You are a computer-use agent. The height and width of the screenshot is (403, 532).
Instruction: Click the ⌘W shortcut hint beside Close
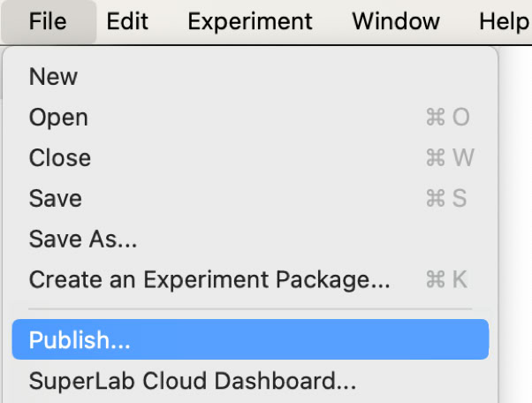click(x=449, y=158)
